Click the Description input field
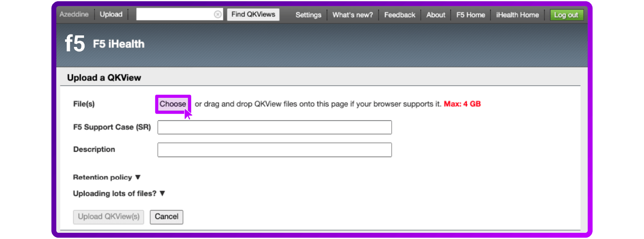The width and height of the screenshot is (644, 239). click(275, 150)
